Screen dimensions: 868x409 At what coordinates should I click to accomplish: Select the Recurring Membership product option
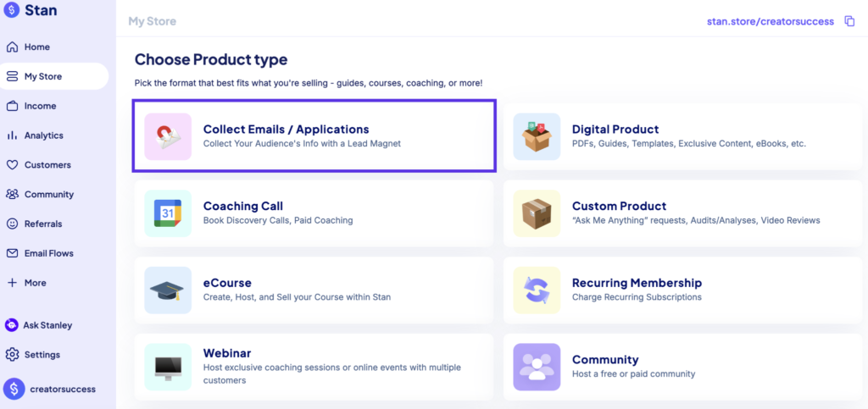[x=637, y=283]
